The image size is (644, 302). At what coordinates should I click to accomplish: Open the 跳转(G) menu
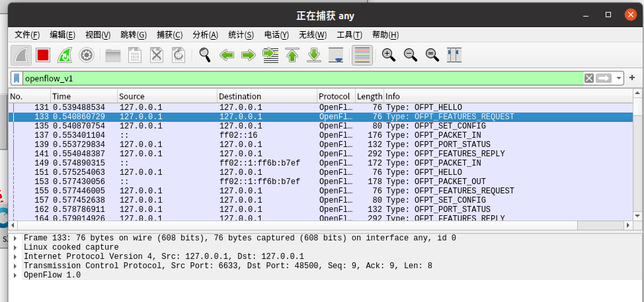click(134, 35)
